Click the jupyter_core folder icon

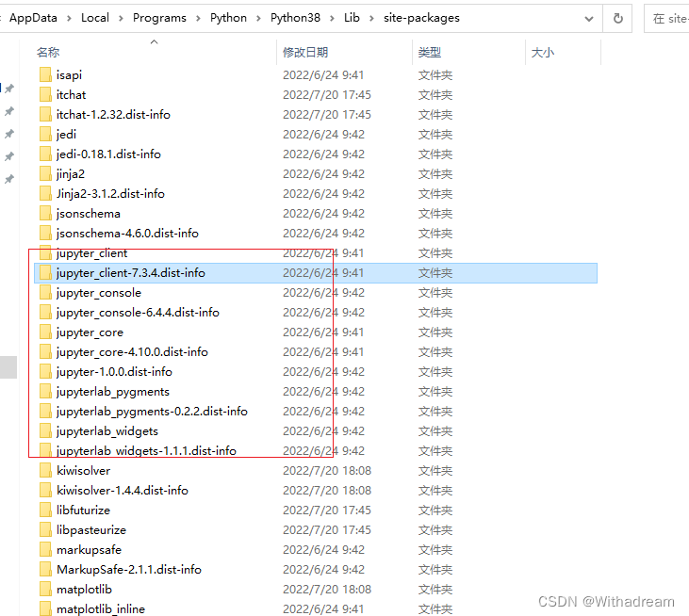[45, 332]
